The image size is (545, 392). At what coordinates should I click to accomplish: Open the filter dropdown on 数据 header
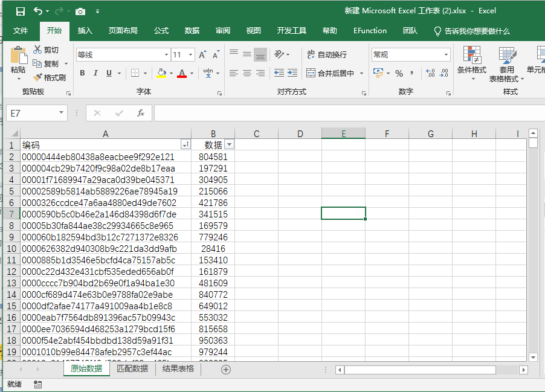coord(230,144)
